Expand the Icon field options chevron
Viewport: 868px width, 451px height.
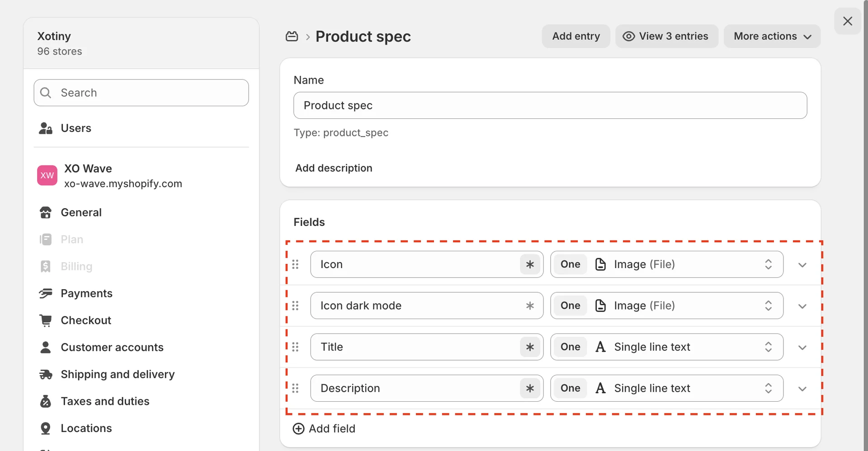(802, 265)
